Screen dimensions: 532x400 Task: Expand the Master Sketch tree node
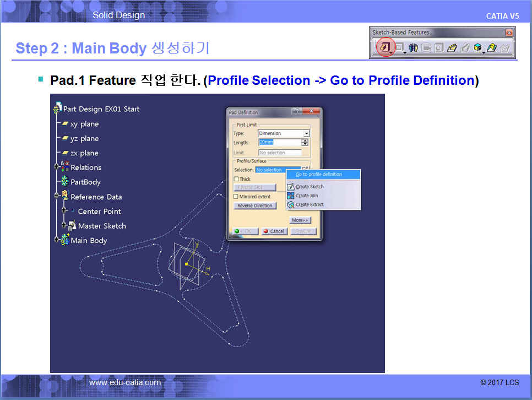[x=64, y=225]
